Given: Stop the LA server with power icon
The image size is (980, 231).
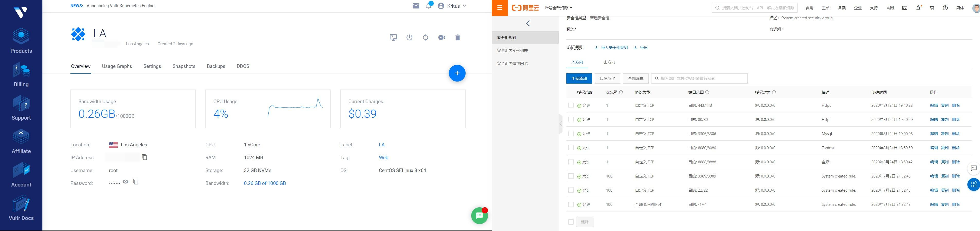Looking at the screenshot, I should tap(409, 37).
